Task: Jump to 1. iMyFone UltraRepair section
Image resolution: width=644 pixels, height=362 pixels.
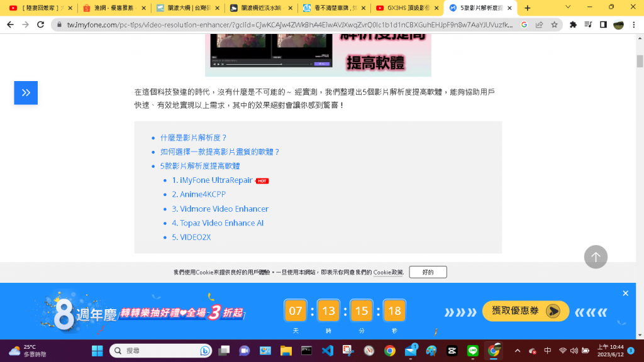Action: 213,180
